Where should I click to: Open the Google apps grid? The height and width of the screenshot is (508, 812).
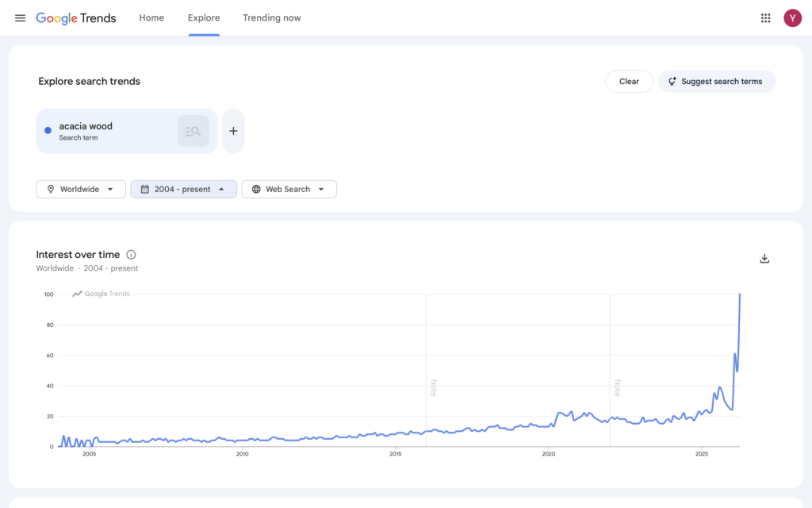[765, 18]
